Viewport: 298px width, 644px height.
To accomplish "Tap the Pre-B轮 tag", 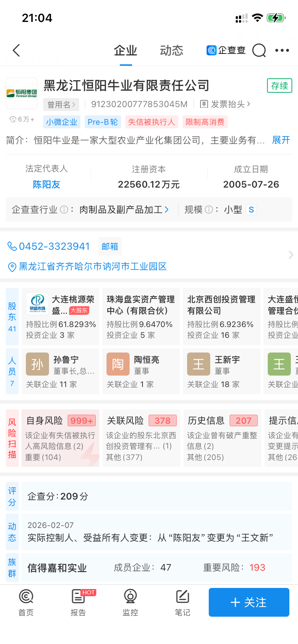I will (103, 122).
